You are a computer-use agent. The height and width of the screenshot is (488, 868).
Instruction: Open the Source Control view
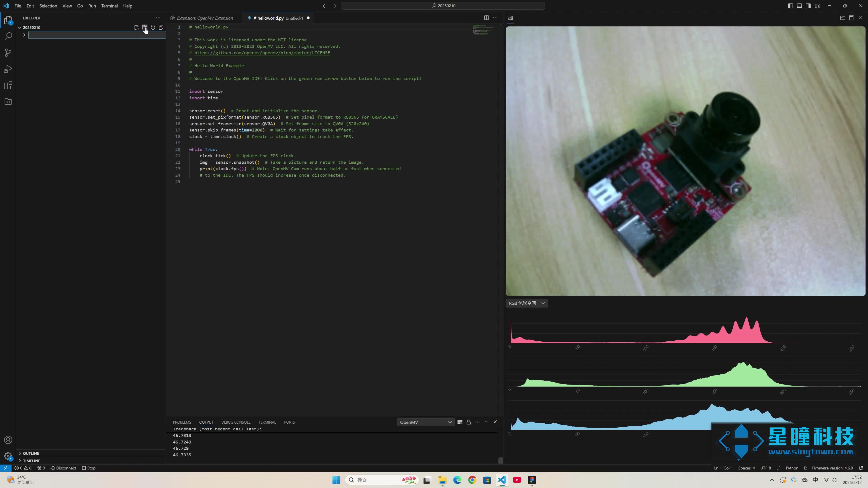click(x=8, y=53)
